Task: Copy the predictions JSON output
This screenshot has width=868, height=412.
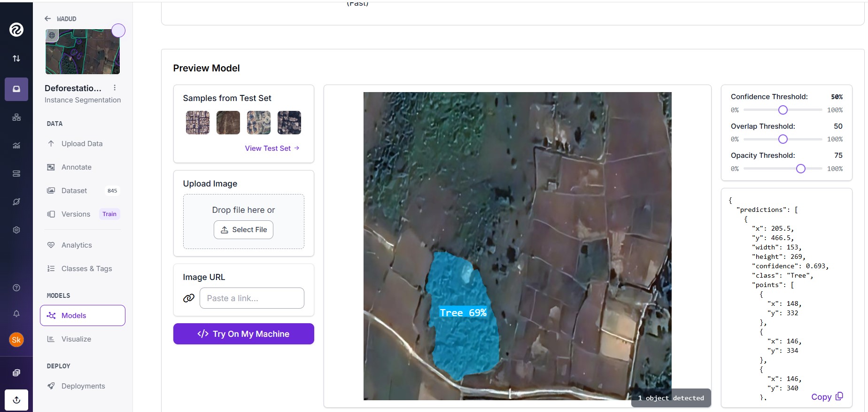Action: (x=827, y=397)
